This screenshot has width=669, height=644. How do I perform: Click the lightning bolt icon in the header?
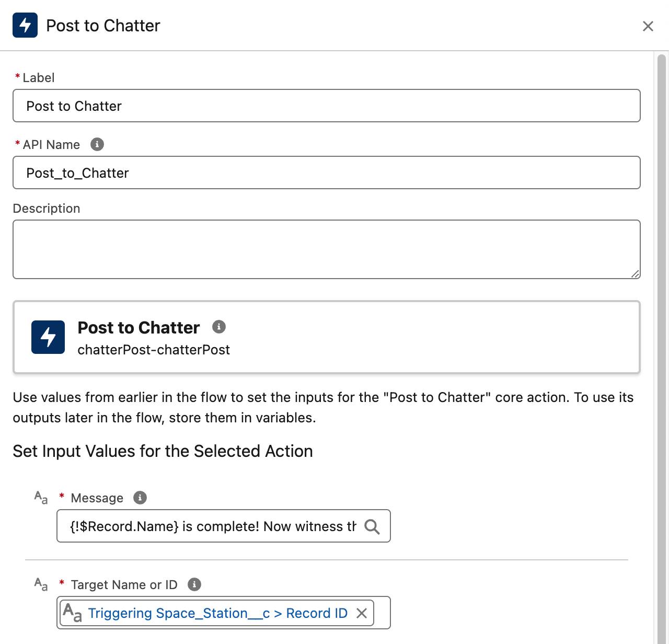(x=25, y=25)
